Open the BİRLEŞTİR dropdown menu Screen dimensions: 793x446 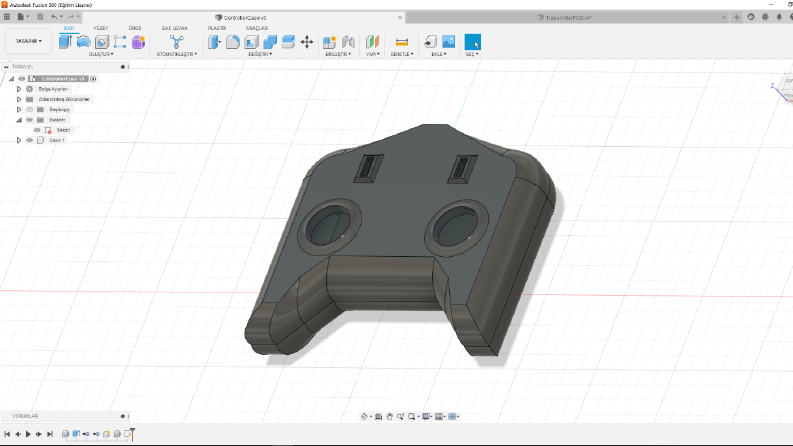[x=338, y=54]
